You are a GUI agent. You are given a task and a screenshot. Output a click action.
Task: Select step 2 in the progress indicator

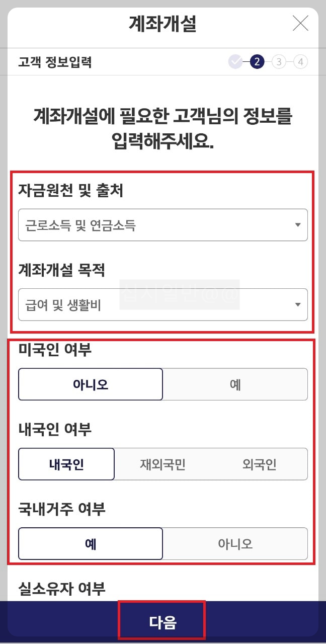point(257,61)
